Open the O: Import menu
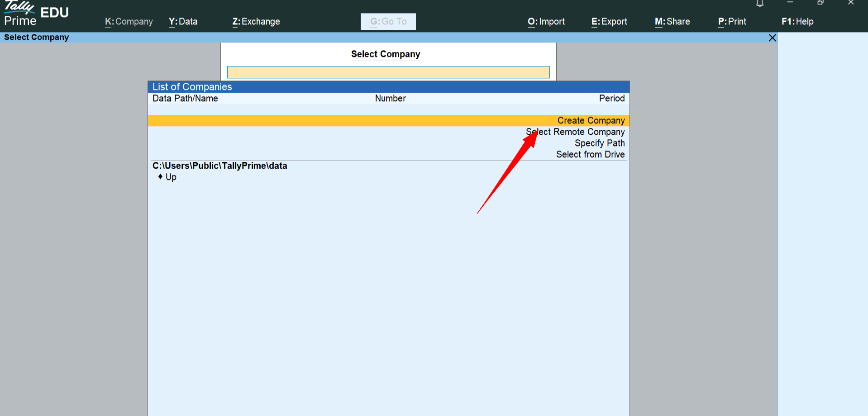Screen dimensions: 868x416 click(546, 22)
